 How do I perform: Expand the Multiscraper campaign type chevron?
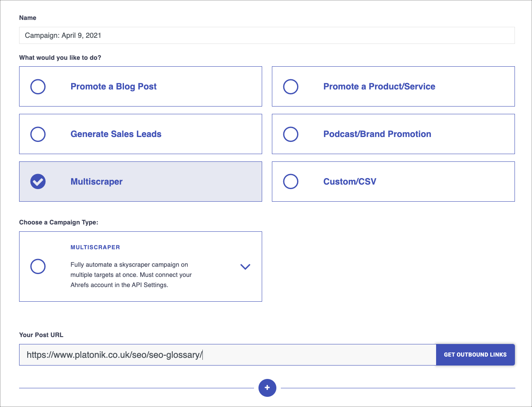[245, 267]
